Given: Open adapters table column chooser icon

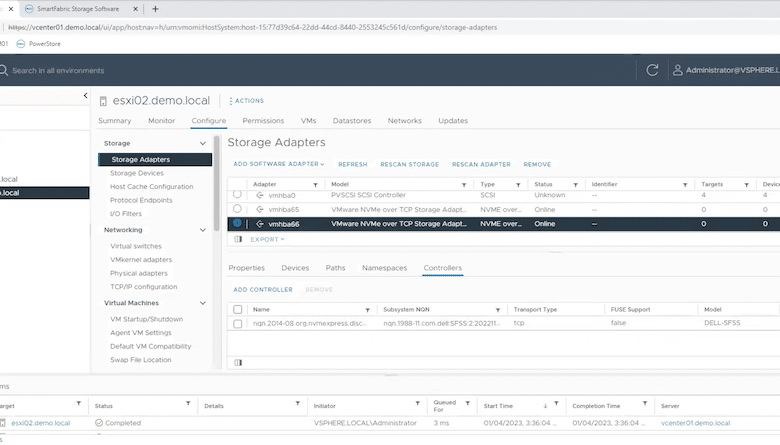Looking at the screenshot, I should [238, 239].
